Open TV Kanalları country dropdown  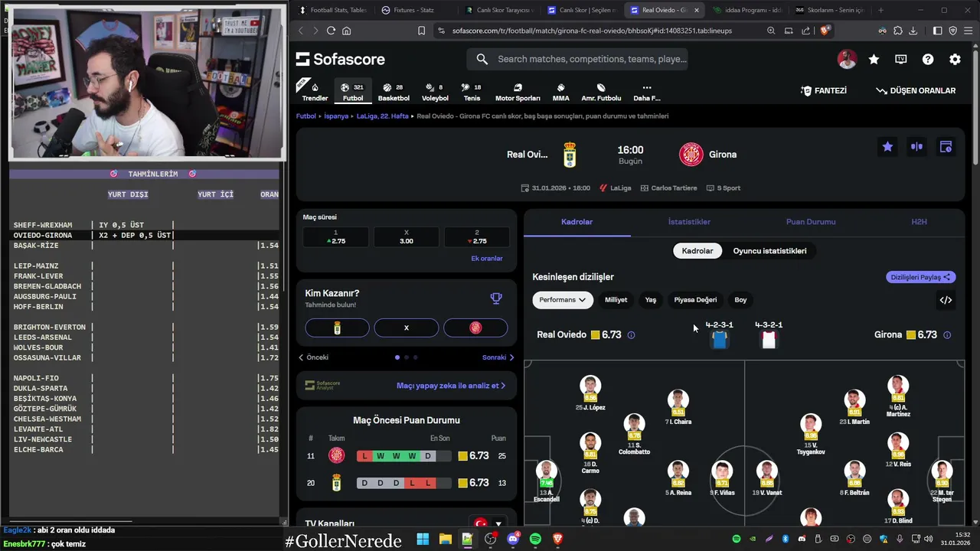pyautogui.click(x=488, y=523)
